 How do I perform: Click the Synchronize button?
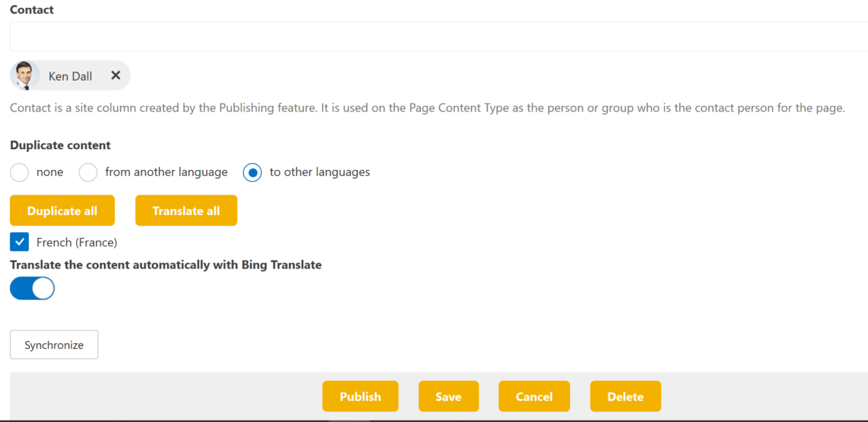pos(54,345)
